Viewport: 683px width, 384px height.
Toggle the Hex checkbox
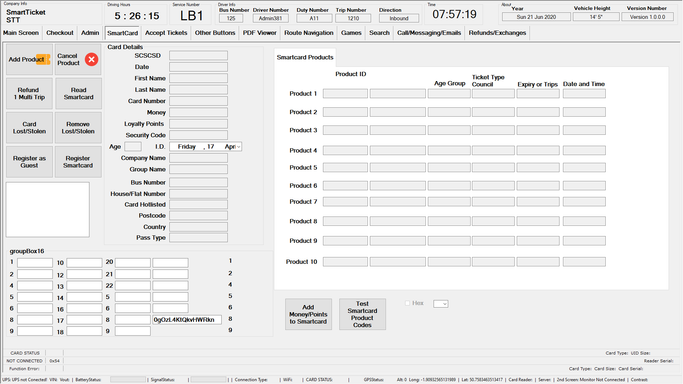[407, 303]
